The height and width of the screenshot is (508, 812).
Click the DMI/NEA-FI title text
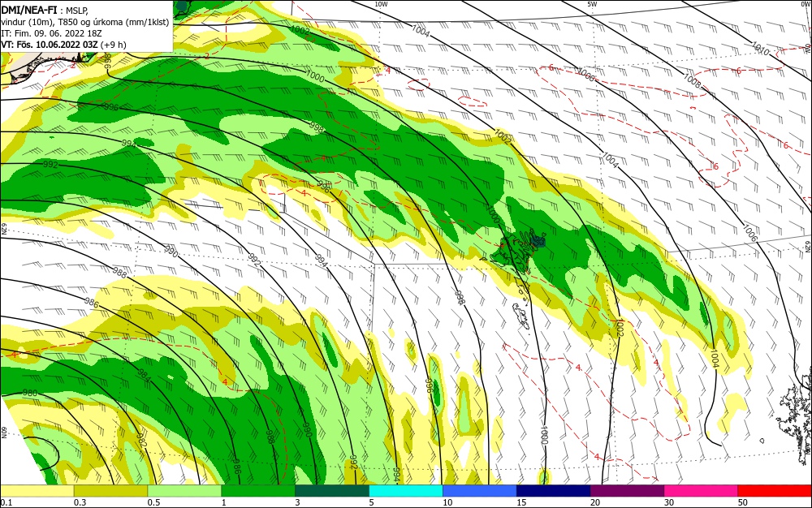(x=29, y=9)
